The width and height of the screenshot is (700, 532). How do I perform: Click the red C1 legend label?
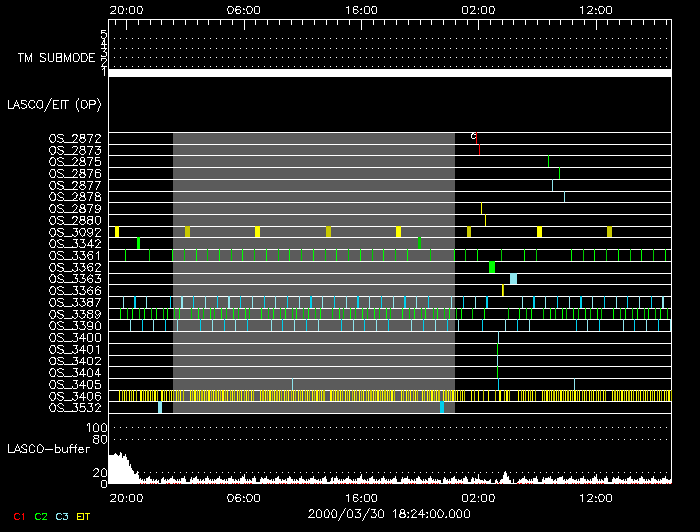click(19, 516)
